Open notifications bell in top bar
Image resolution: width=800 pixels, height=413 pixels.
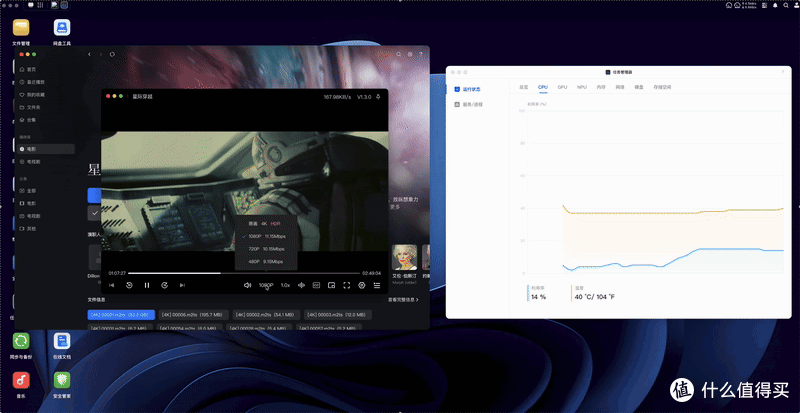(775, 6)
